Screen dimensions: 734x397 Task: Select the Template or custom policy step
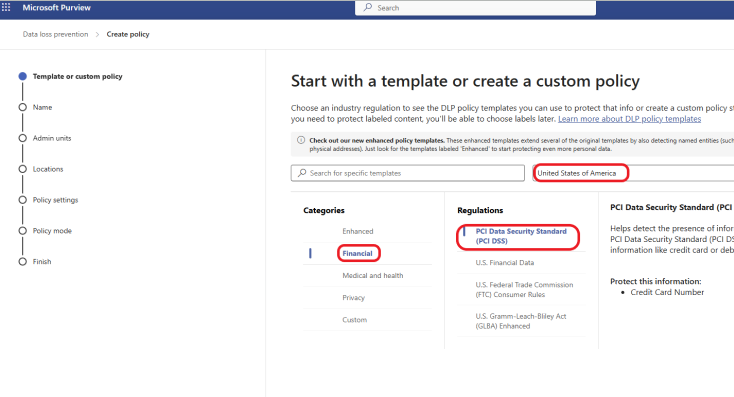pos(77,76)
